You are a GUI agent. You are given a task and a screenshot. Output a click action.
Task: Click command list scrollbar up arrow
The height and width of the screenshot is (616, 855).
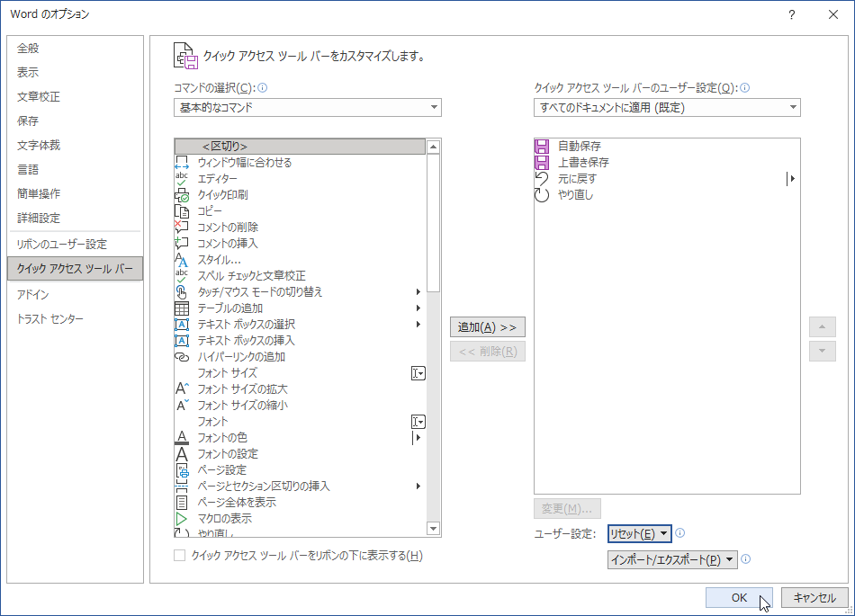click(x=434, y=147)
